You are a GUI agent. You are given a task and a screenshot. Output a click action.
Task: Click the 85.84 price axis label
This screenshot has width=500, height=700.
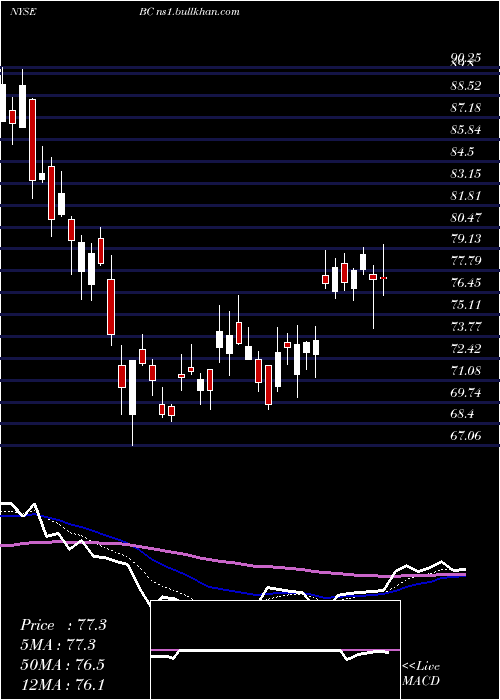(466, 129)
